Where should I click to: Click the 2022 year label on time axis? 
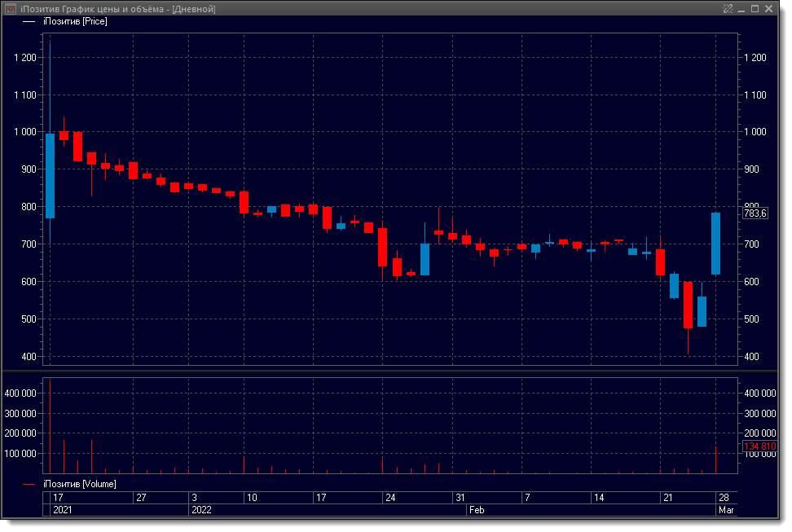pyautogui.click(x=200, y=510)
